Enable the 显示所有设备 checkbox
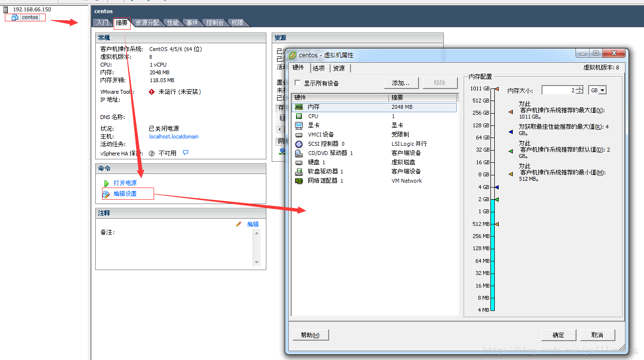Screen dimensions: 644x360 [297, 83]
